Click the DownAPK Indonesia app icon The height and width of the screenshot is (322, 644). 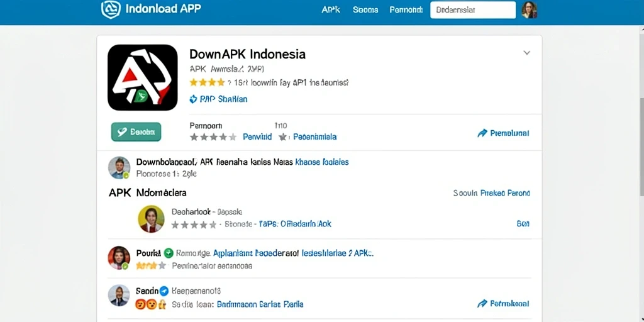(143, 77)
